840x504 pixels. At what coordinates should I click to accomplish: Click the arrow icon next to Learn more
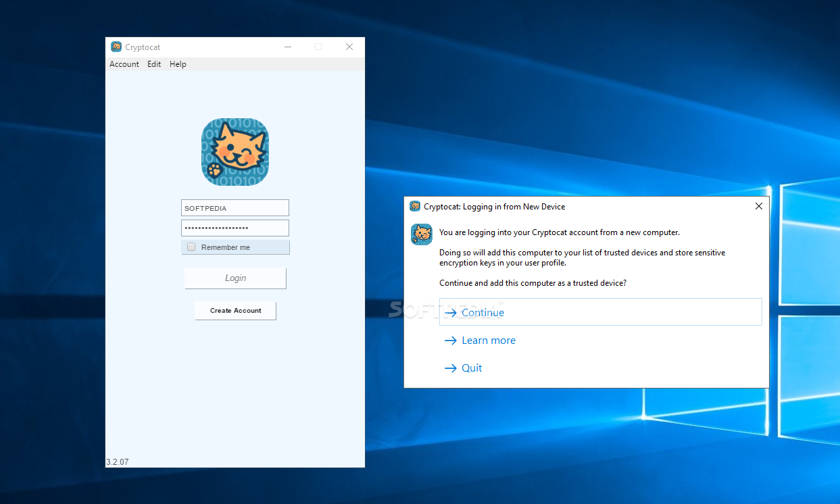pyautogui.click(x=451, y=341)
